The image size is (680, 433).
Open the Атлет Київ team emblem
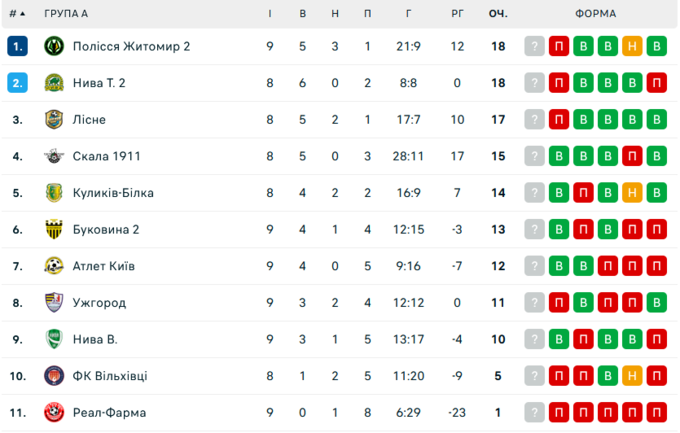54,266
